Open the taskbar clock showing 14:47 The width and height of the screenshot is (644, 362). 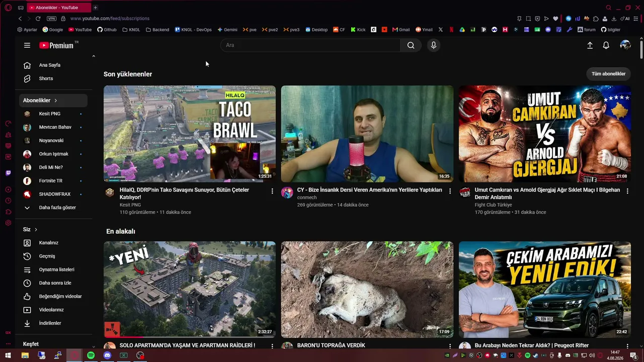point(615,355)
